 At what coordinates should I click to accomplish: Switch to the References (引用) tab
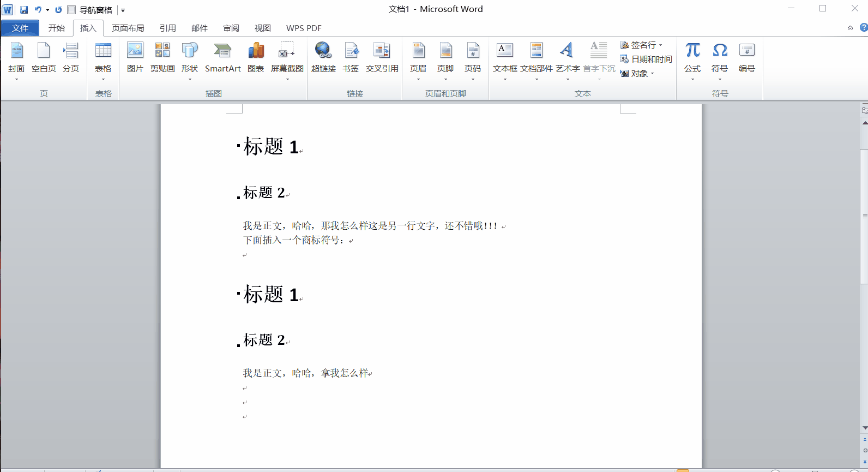tap(168, 28)
